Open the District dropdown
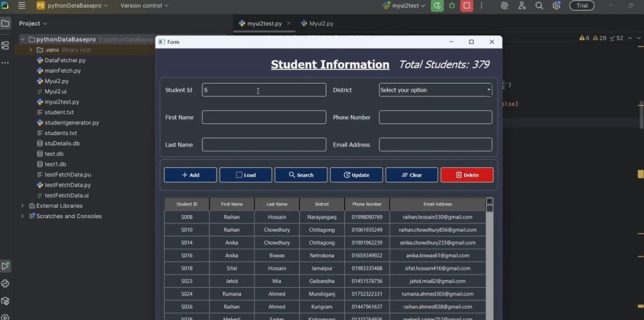 pos(435,90)
